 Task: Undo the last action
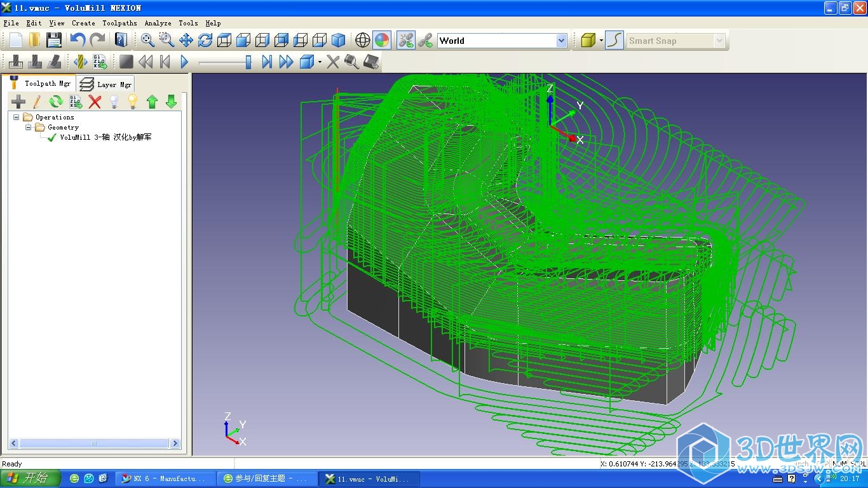78,40
